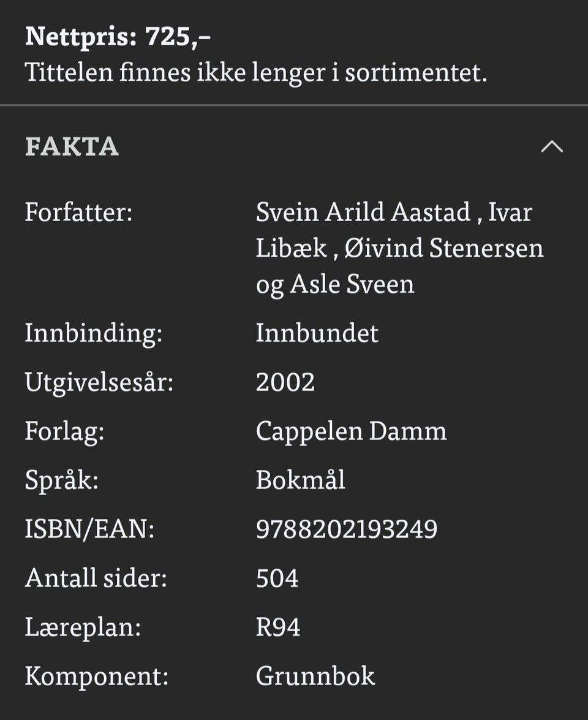Click the Innbundet binding value
This screenshot has height=720, width=588.
[x=317, y=333]
